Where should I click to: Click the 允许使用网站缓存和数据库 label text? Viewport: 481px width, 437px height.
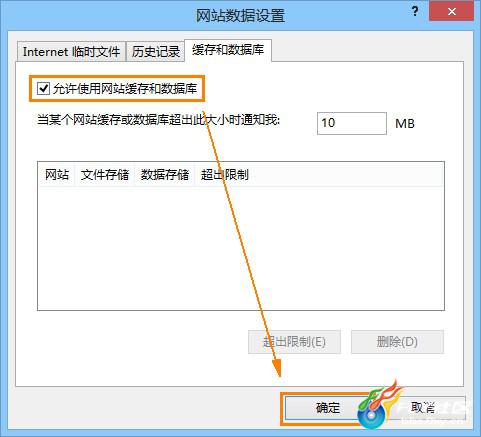[125, 89]
